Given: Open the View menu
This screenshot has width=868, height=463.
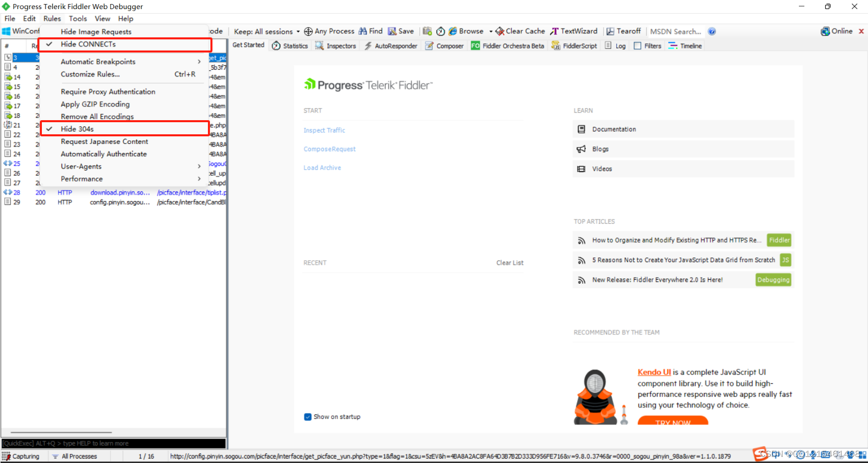Looking at the screenshot, I should (102, 19).
